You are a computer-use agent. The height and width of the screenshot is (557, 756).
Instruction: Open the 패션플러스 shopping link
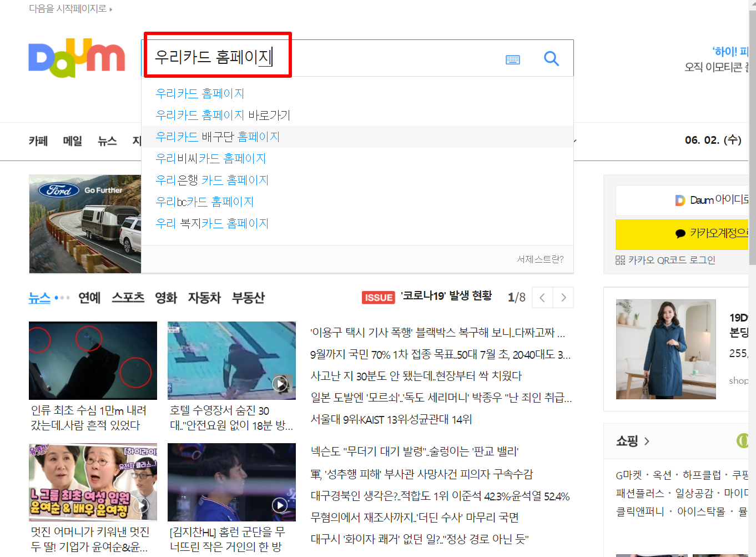coord(640,494)
